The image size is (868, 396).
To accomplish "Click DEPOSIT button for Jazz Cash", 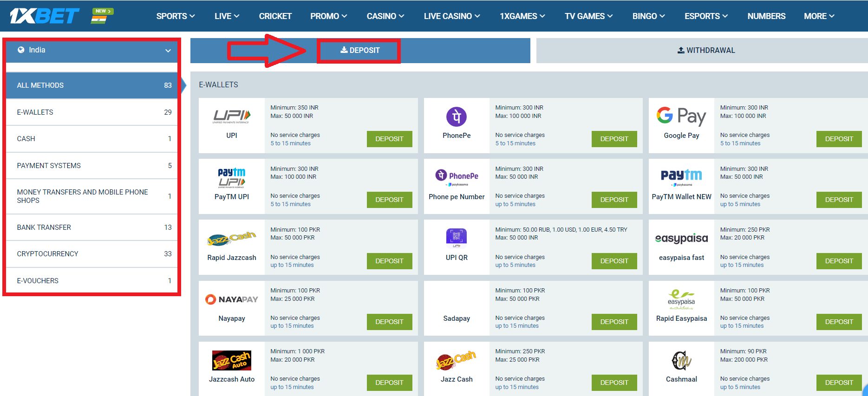I will pyautogui.click(x=614, y=383).
